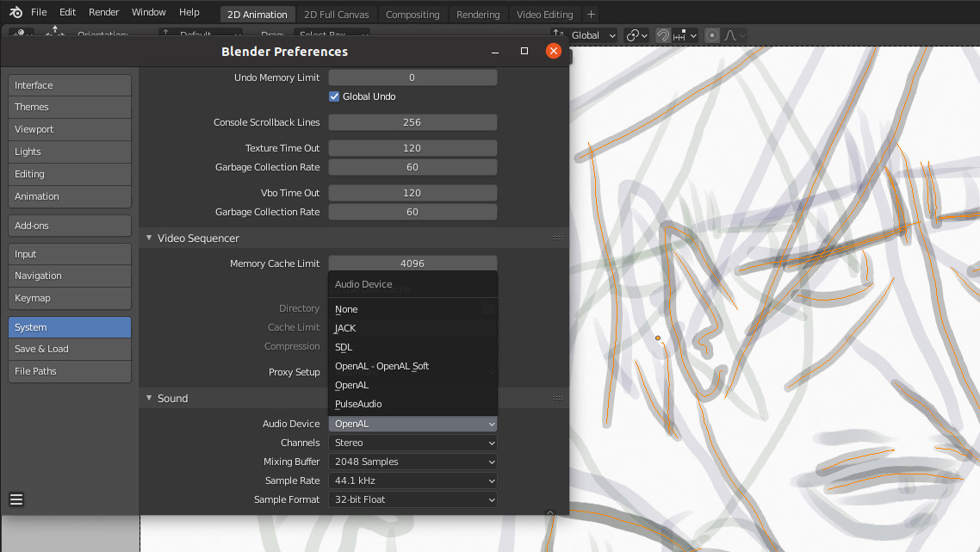Click the Blender logo icon
The height and width of the screenshot is (552, 980).
15,12
